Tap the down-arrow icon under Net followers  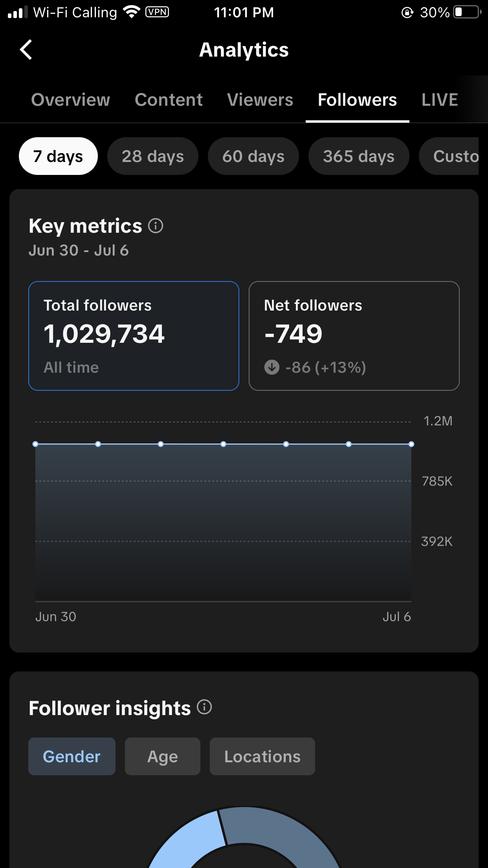coord(272,367)
